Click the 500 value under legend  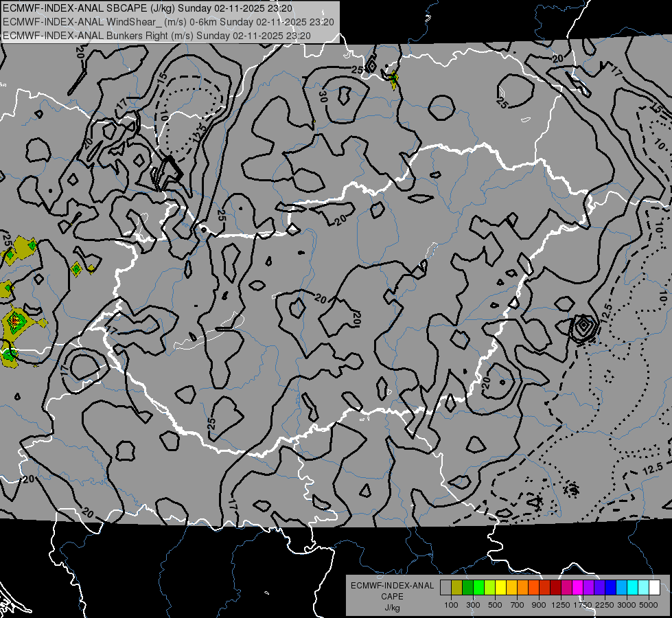tap(495, 605)
